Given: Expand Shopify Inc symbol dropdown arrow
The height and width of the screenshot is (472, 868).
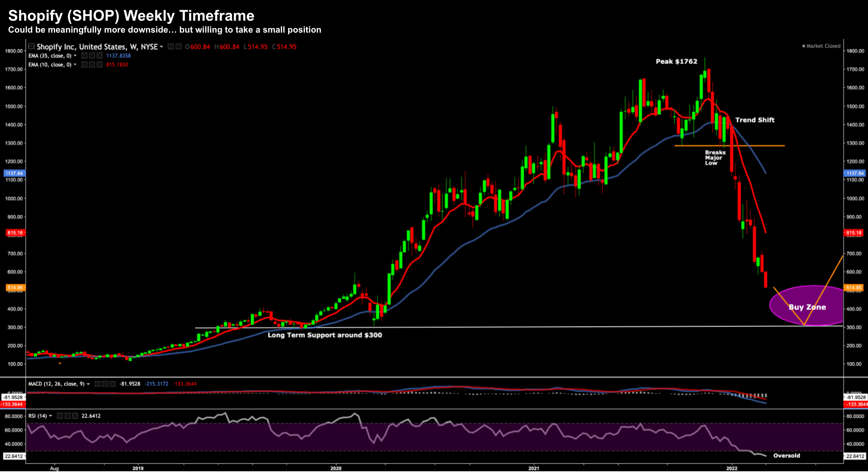Looking at the screenshot, I should tap(161, 47).
